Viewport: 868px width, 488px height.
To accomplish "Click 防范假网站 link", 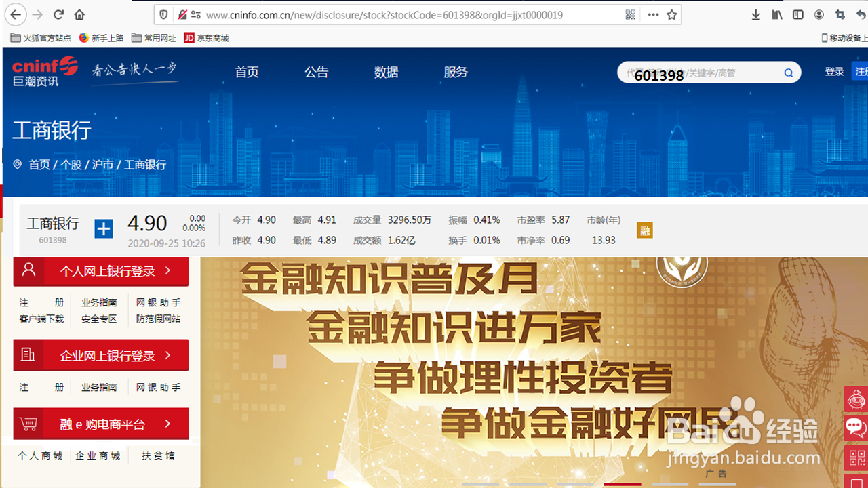I will pos(159,319).
